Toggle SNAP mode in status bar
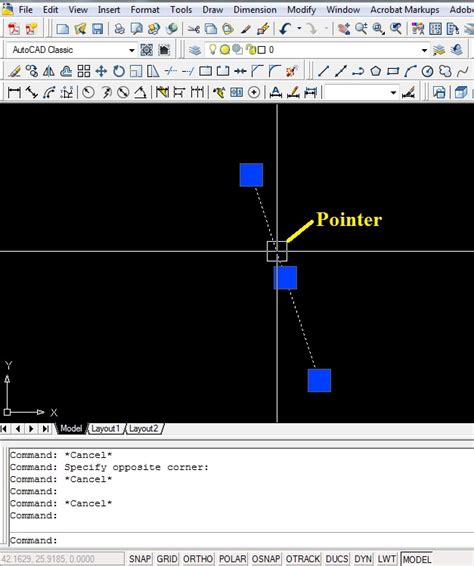474x566 pixels. pos(139,559)
